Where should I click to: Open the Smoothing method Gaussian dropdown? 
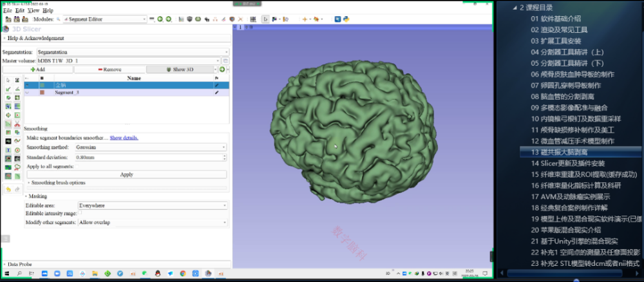(x=151, y=147)
